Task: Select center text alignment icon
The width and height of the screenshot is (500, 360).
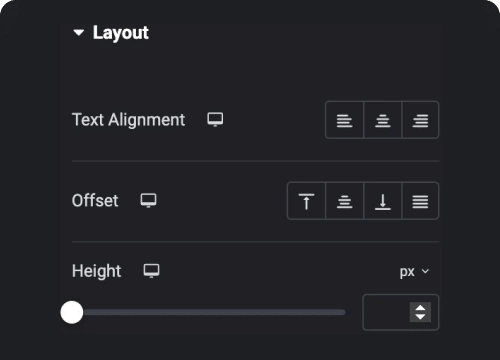Action: pos(383,120)
